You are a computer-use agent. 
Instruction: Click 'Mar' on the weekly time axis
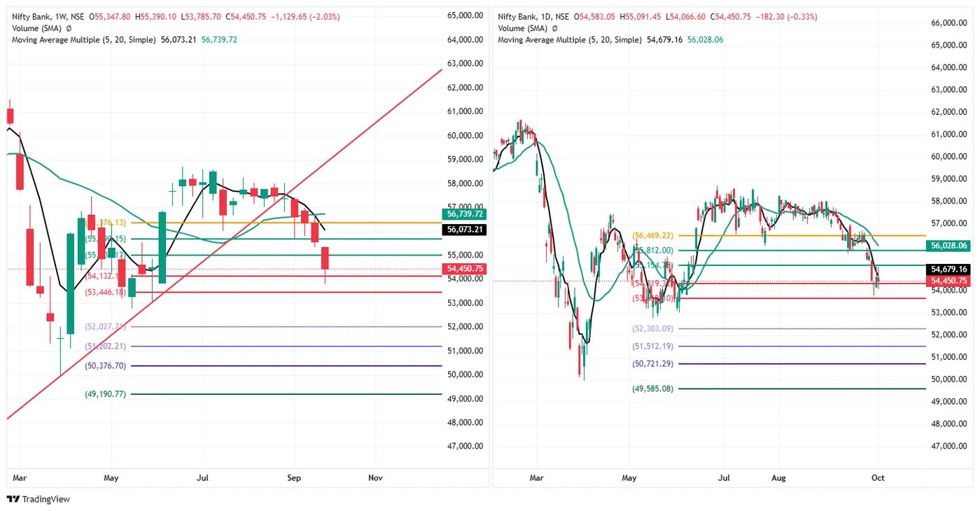pyautogui.click(x=20, y=478)
